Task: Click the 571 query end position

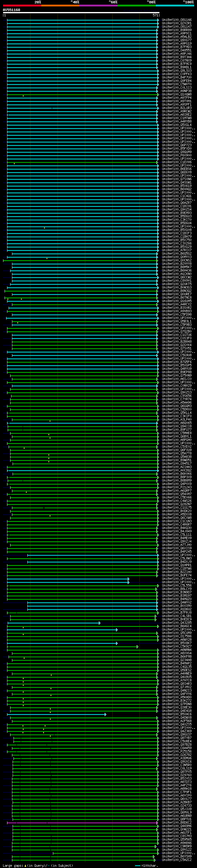Action: click(x=155, y=15)
